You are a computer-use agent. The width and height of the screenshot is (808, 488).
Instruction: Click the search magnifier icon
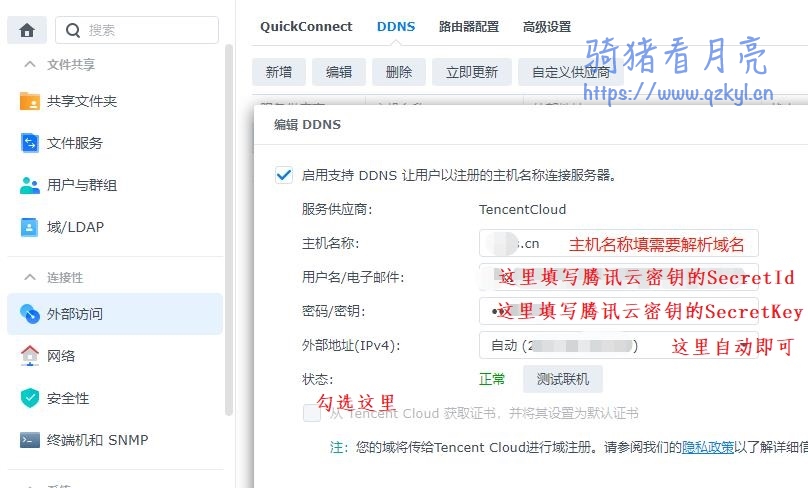tap(73, 30)
